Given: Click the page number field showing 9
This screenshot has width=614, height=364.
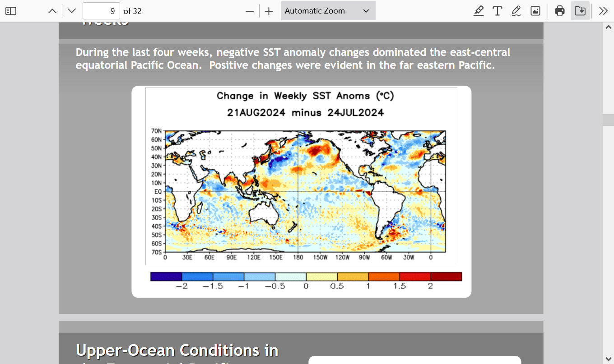Looking at the screenshot, I should 101,11.
